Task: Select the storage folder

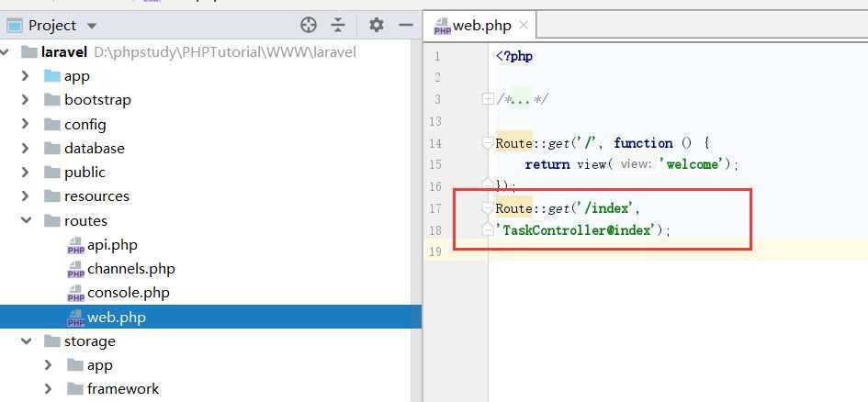Action: coord(90,341)
